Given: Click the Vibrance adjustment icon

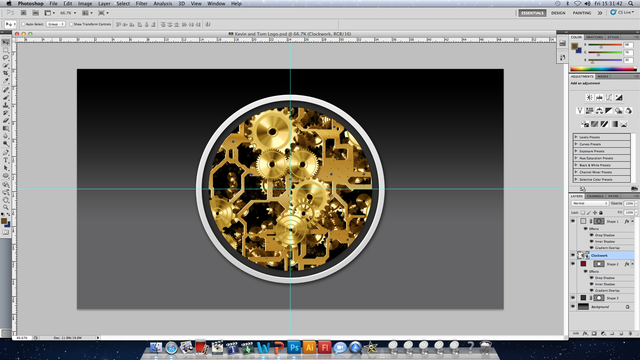Looking at the screenshot, I should (x=580, y=111).
